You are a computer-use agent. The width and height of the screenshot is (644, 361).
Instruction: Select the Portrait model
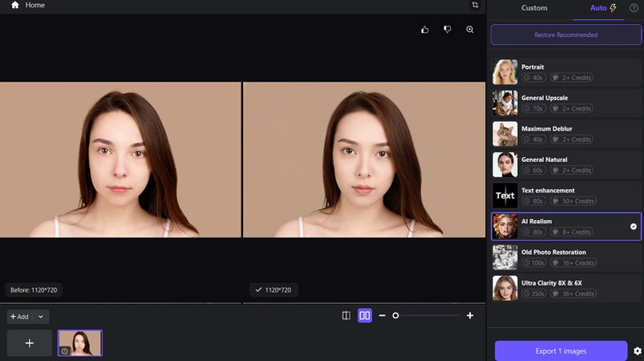(x=566, y=72)
